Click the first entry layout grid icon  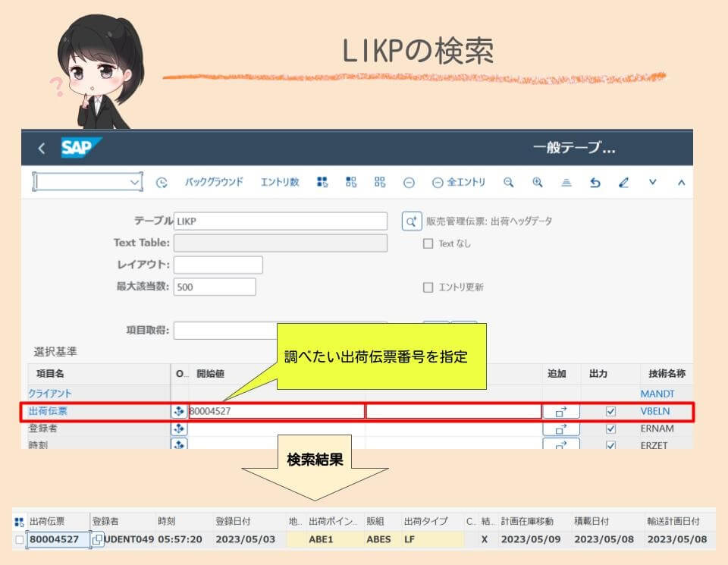(x=321, y=182)
